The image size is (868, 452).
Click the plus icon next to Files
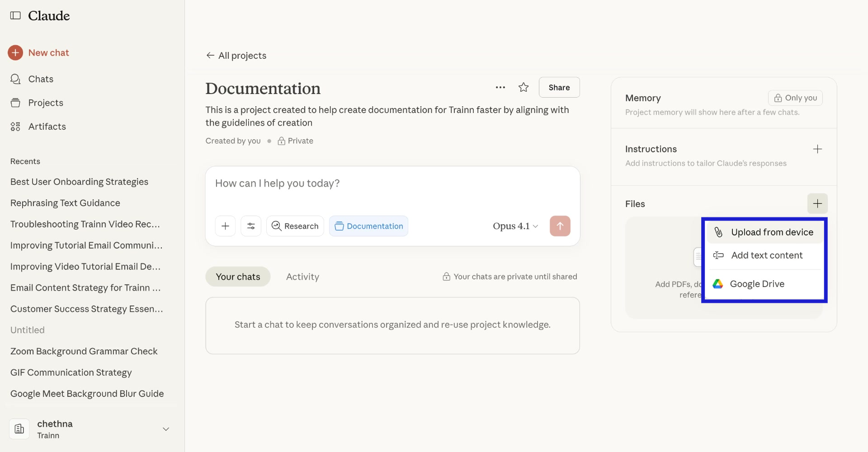click(x=817, y=203)
